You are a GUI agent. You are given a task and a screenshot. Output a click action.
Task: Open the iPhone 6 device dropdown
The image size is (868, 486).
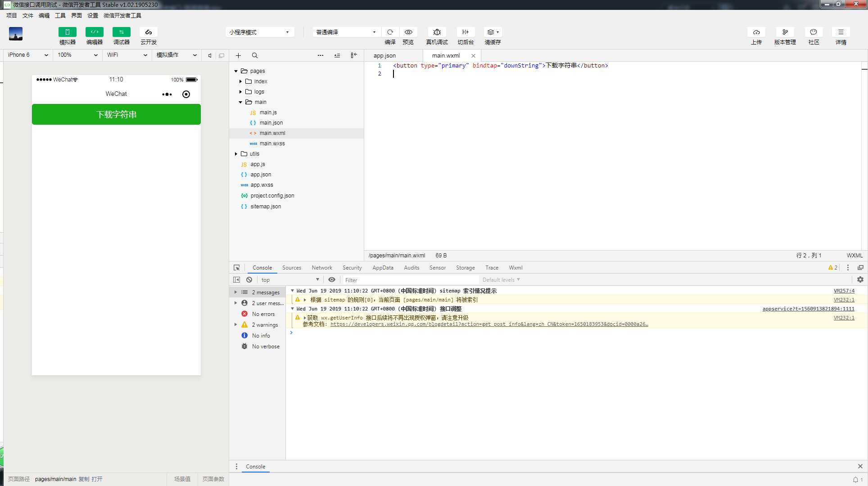28,55
